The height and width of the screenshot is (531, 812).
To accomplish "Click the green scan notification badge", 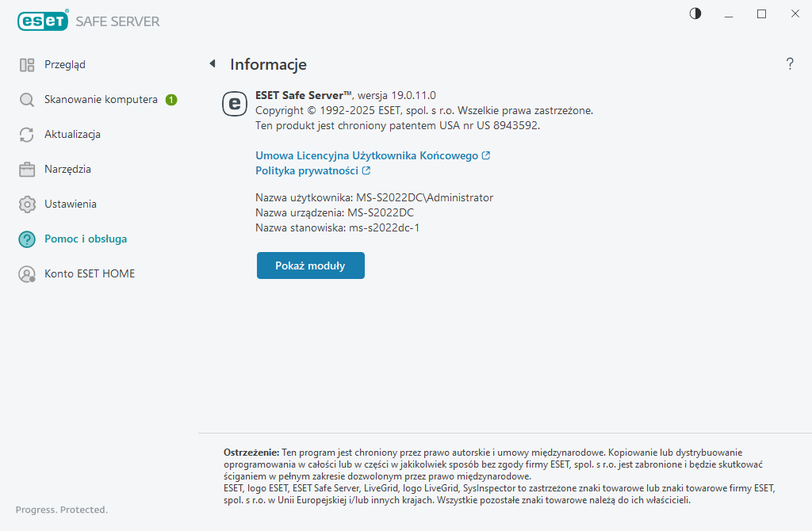I will [x=171, y=100].
